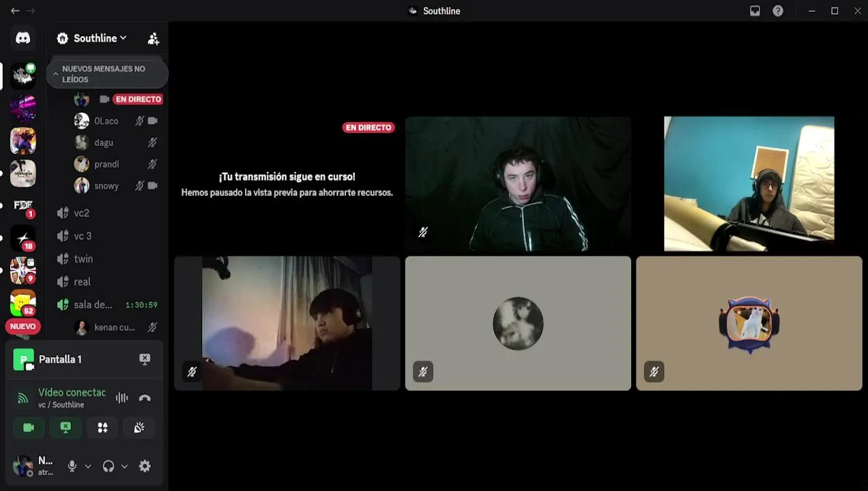The height and width of the screenshot is (491, 868).
Task: Go forward with the right arrow
Action: coord(31,11)
